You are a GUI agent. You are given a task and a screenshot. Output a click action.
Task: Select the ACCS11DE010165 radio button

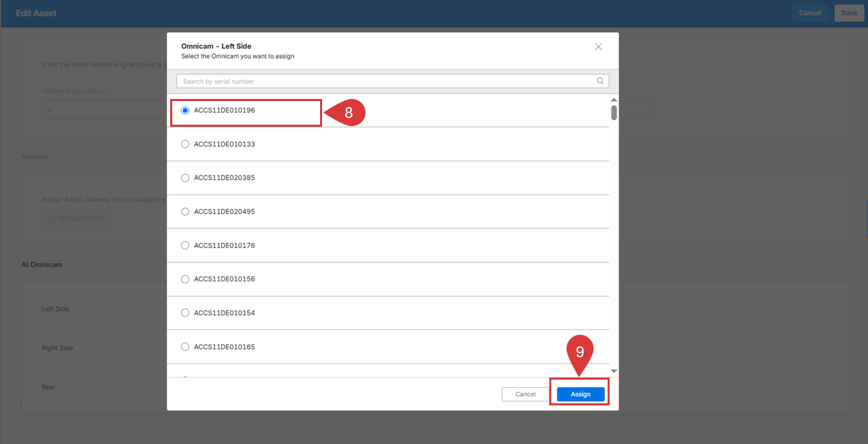(x=185, y=347)
